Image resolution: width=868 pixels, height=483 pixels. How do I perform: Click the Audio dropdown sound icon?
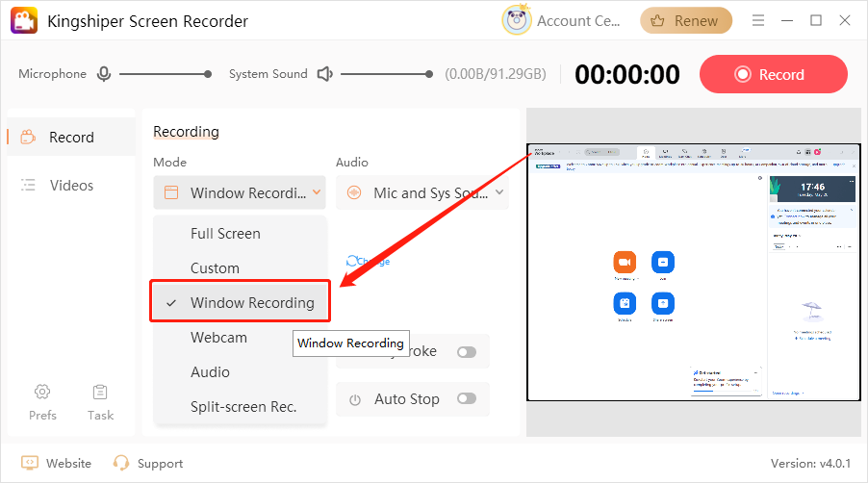[354, 192]
